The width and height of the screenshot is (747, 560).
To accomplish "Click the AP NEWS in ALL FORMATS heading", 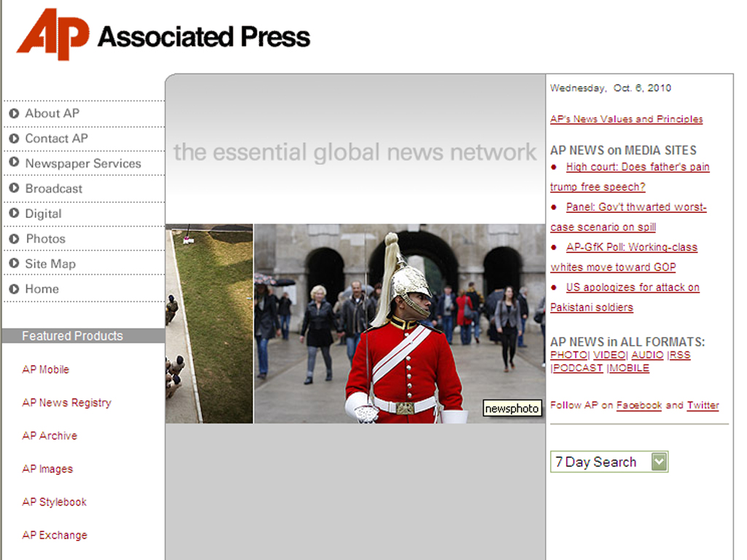I will (x=627, y=342).
